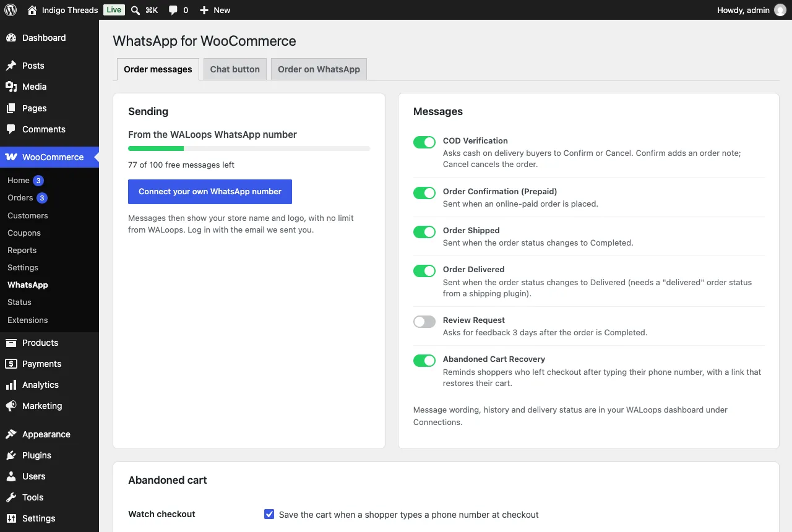This screenshot has height=532, width=792.
Task: Toggle the Order Shipped message switch
Action: 424,232
